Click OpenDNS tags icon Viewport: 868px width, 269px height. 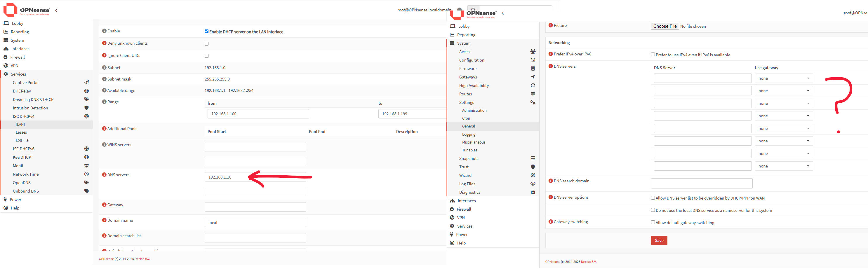pyautogui.click(x=87, y=182)
